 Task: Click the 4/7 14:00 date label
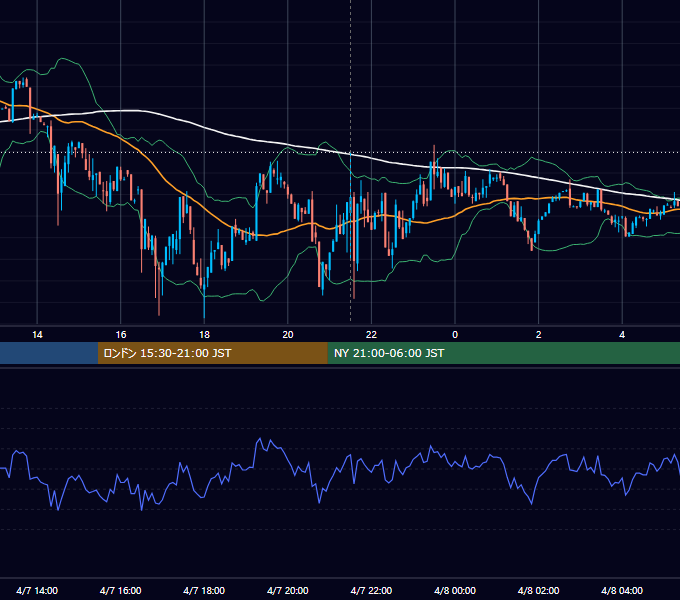[x=37, y=591]
